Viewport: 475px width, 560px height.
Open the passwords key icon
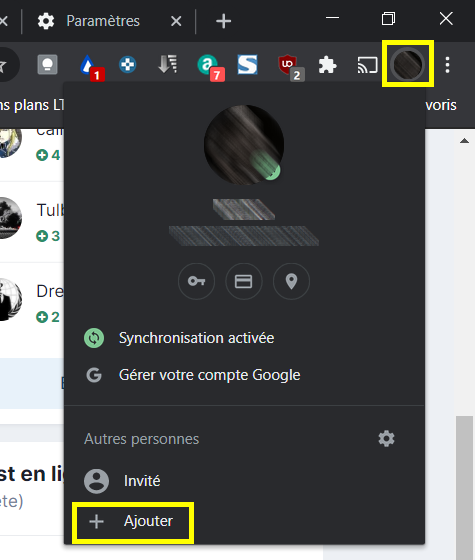pyautogui.click(x=196, y=281)
